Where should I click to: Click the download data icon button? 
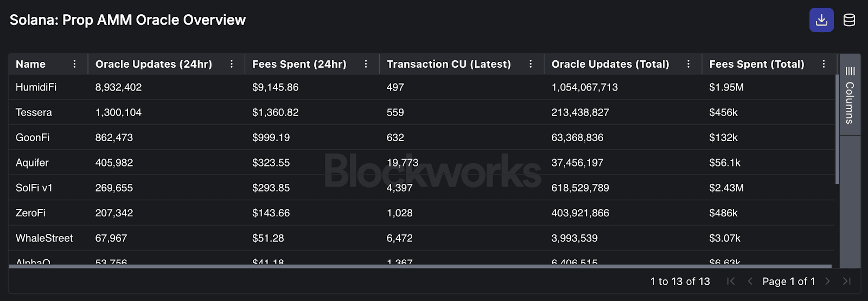(x=821, y=20)
